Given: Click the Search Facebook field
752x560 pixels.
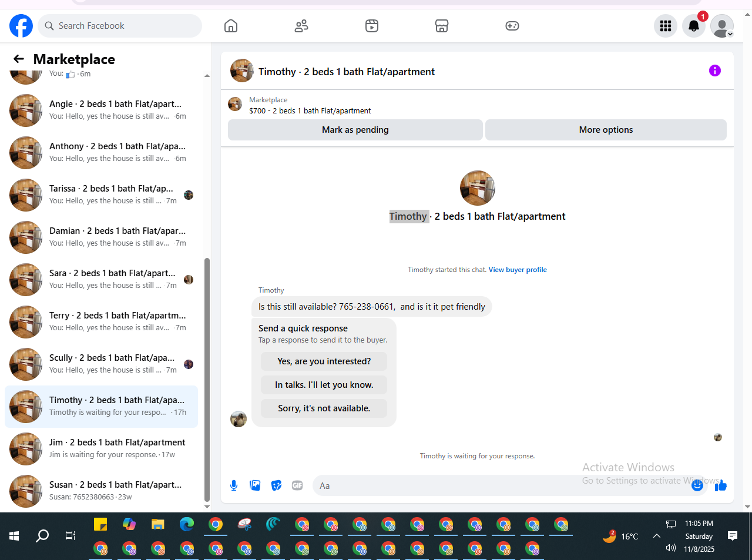Looking at the screenshot, I should [120, 26].
